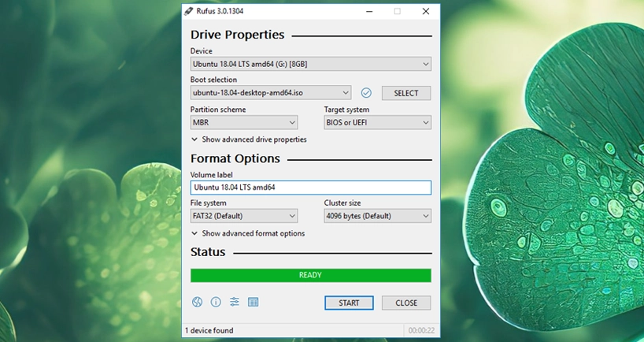Minimize the Rufus window
The width and height of the screenshot is (644, 342).
[x=368, y=11]
